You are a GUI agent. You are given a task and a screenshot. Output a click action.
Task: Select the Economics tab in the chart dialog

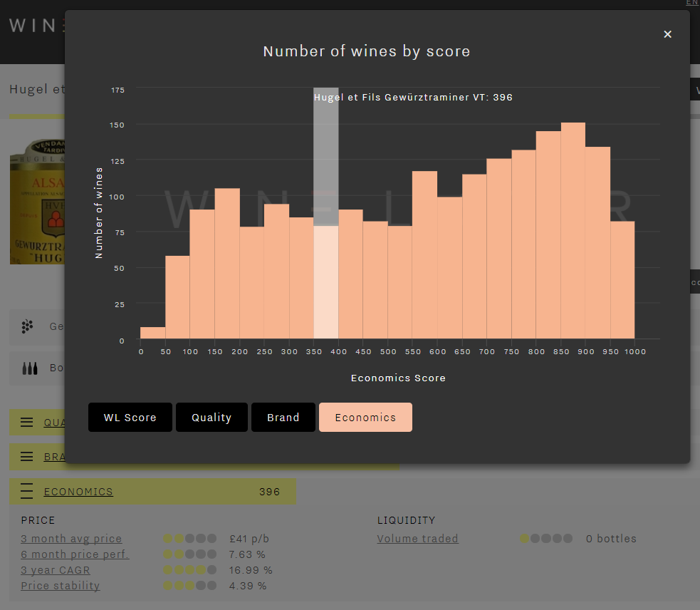pyautogui.click(x=365, y=418)
